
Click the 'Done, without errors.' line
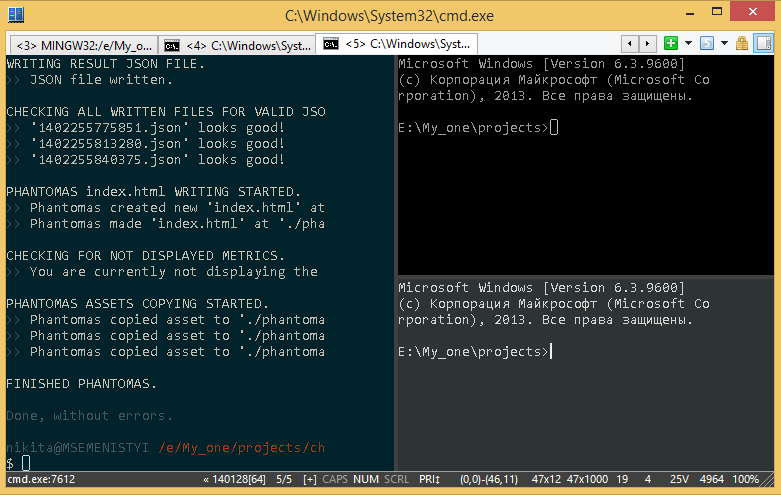(x=90, y=416)
